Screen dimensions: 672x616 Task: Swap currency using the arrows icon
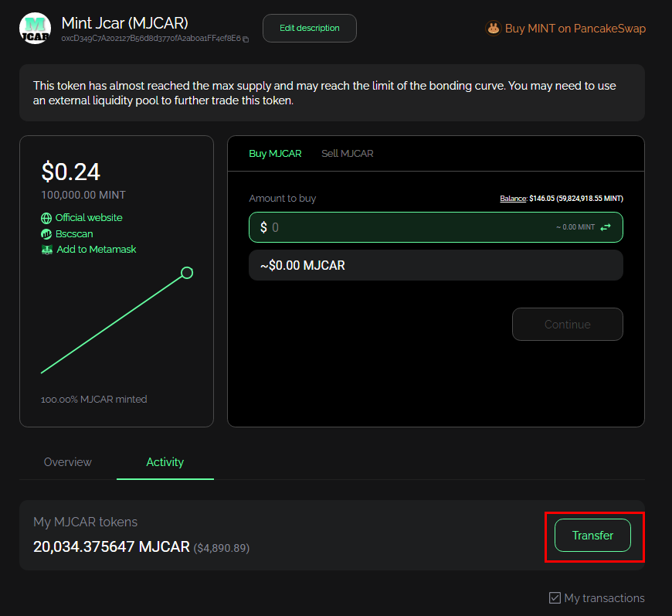click(606, 227)
